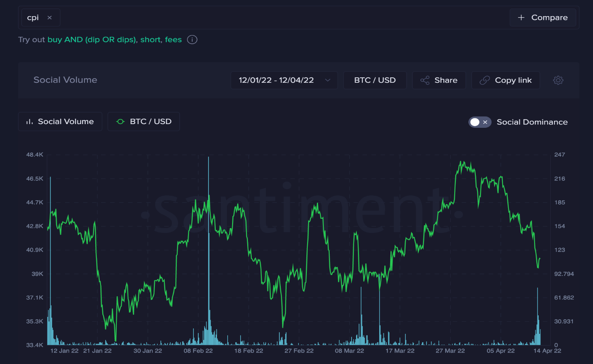This screenshot has width=593, height=364.
Task: Try the 'fees' search suggestion
Action: tap(173, 40)
